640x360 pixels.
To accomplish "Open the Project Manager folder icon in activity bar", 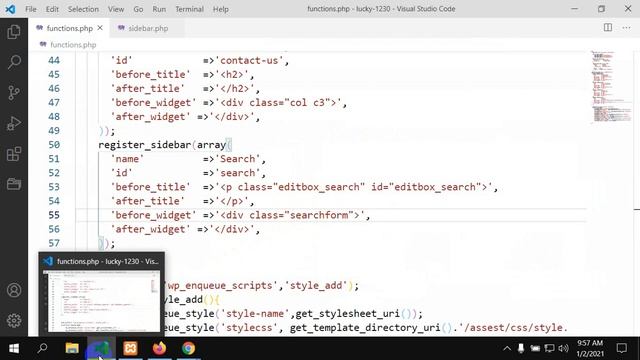I will click(x=14, y=184).
